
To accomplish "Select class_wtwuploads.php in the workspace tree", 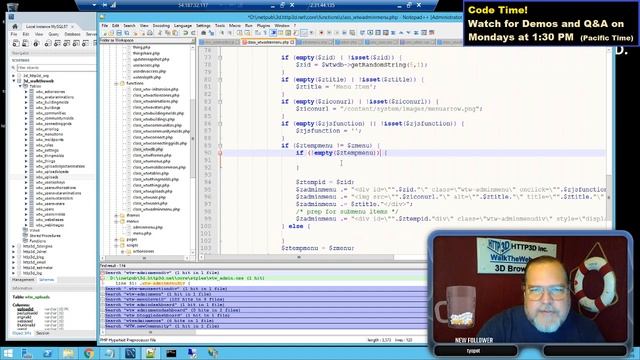I will pos(152,191).
